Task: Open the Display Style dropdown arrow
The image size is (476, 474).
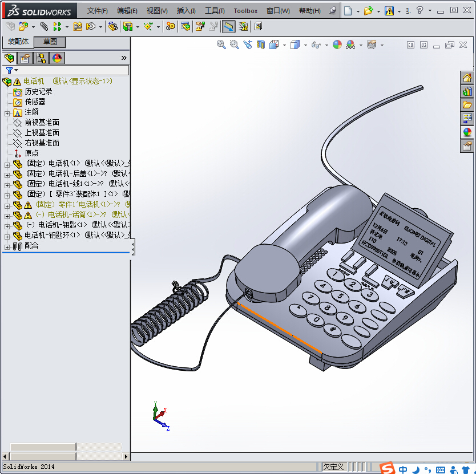Action: [x=306, y=45]
